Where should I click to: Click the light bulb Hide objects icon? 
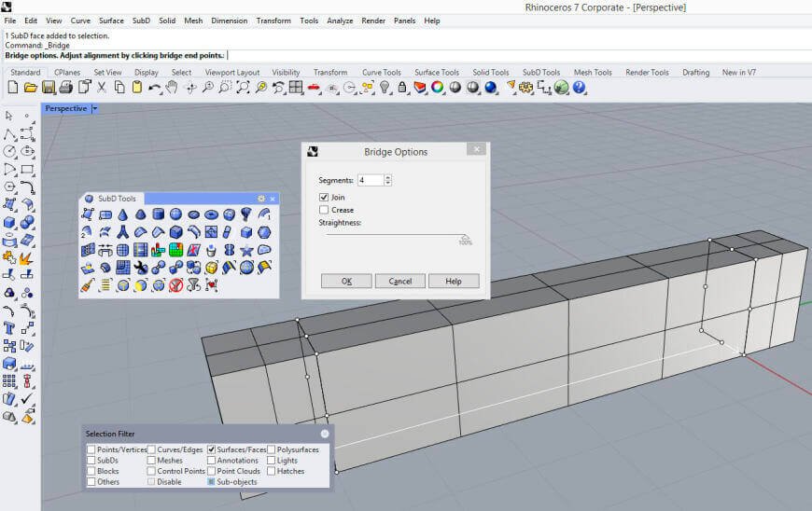click(x=385, y=88)
